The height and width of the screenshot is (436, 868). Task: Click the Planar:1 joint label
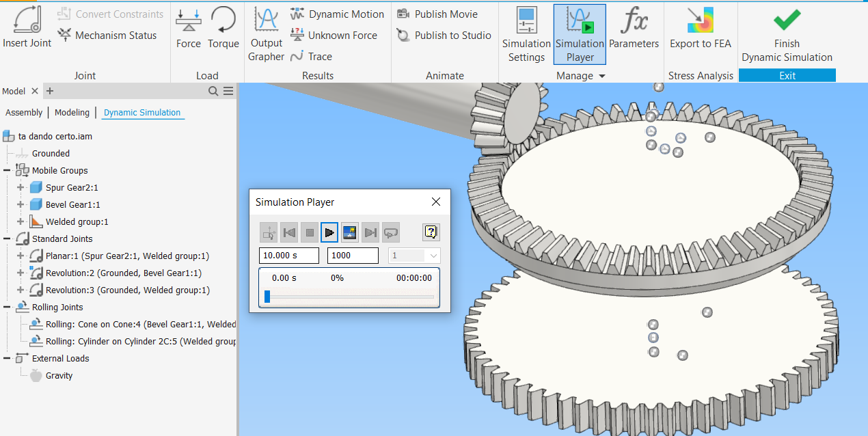click(x=127, y=256)
